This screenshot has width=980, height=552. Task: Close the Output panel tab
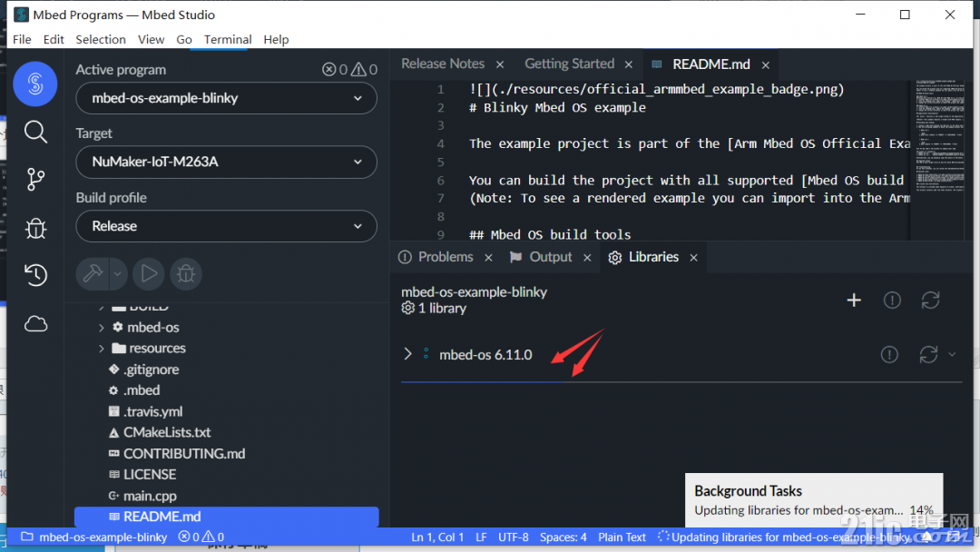coord(587,258)
